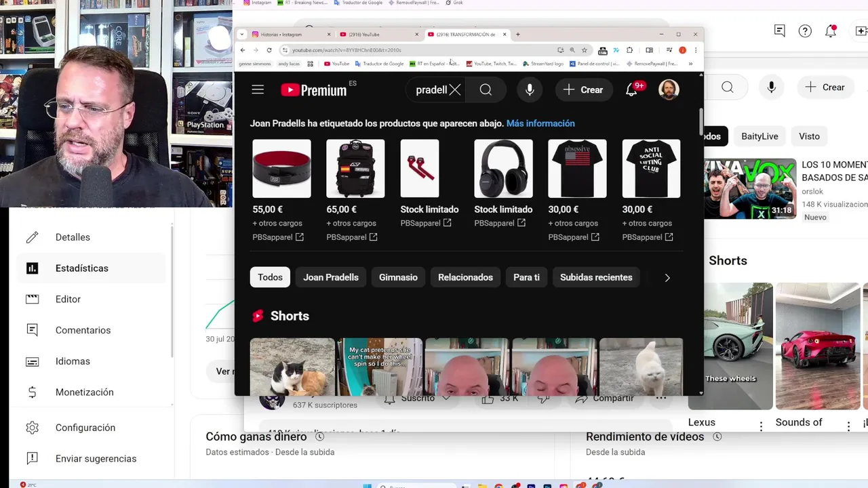Screen dimensions: 868x488
Task: Open the 'Más información' link
Action: click(x=540, y=123)
